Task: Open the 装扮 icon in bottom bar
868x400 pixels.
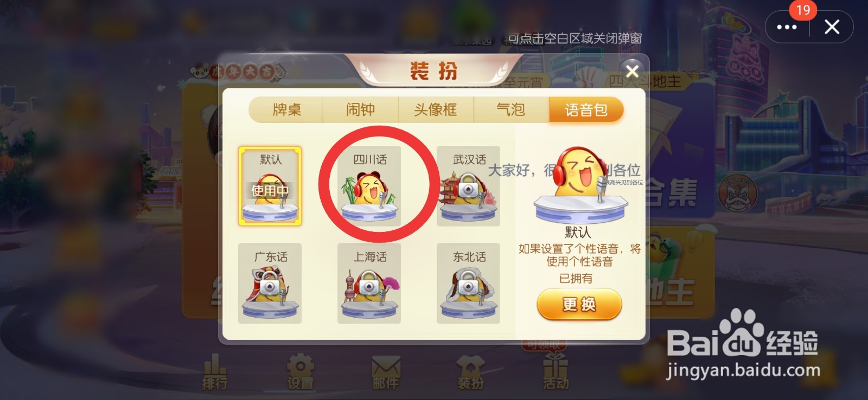Action: tap(470, 372)
